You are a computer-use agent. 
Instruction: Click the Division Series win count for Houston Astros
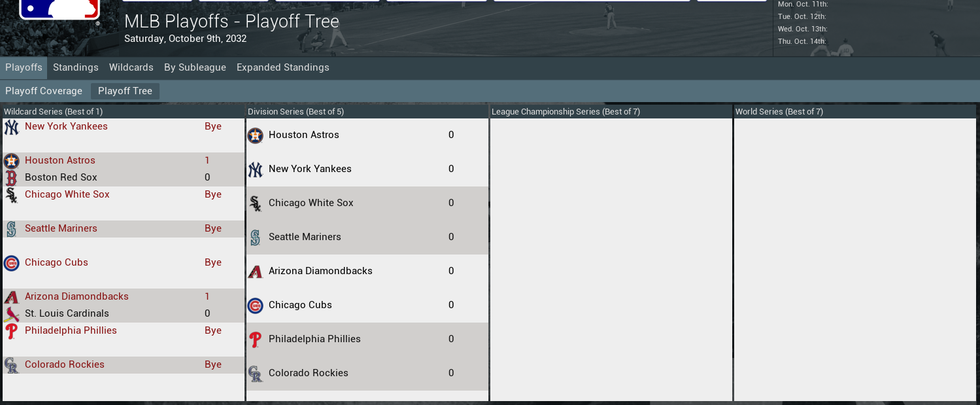click(451, 135)
